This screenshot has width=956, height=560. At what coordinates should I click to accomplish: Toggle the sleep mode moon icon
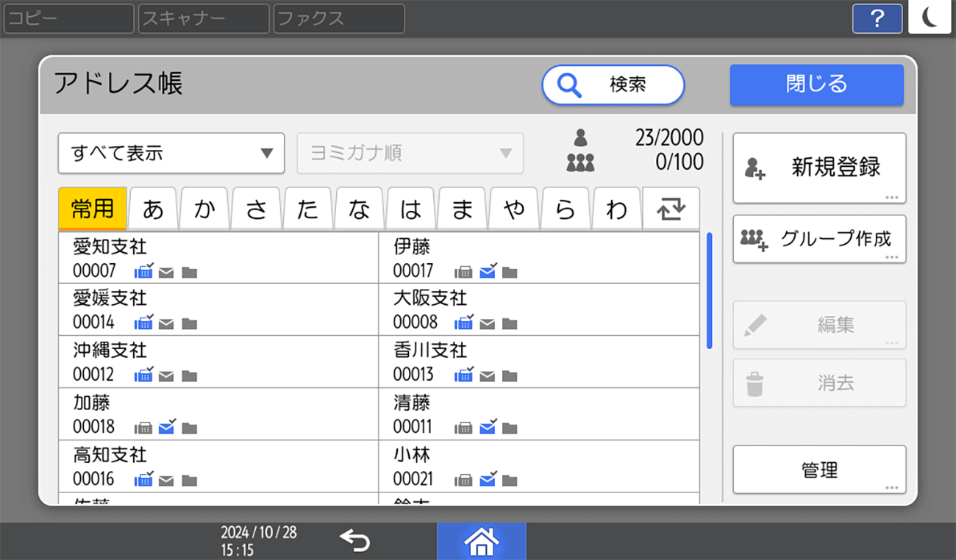tap(930, 18)
